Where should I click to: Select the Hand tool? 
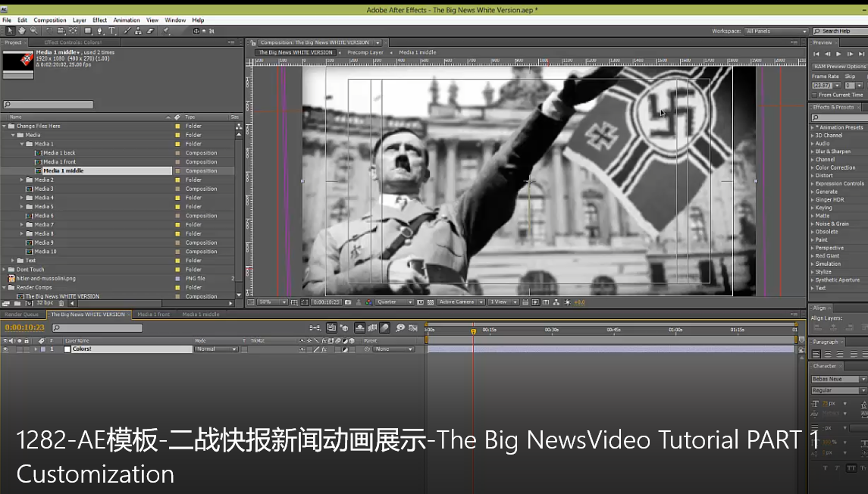click(21, 31)
